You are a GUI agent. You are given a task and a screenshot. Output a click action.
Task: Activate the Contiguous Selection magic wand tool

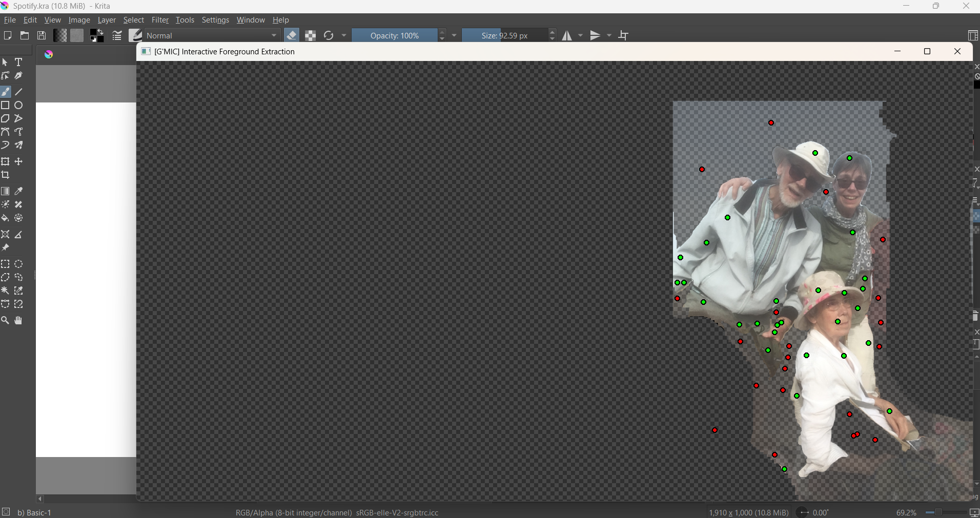pos(6,291)
